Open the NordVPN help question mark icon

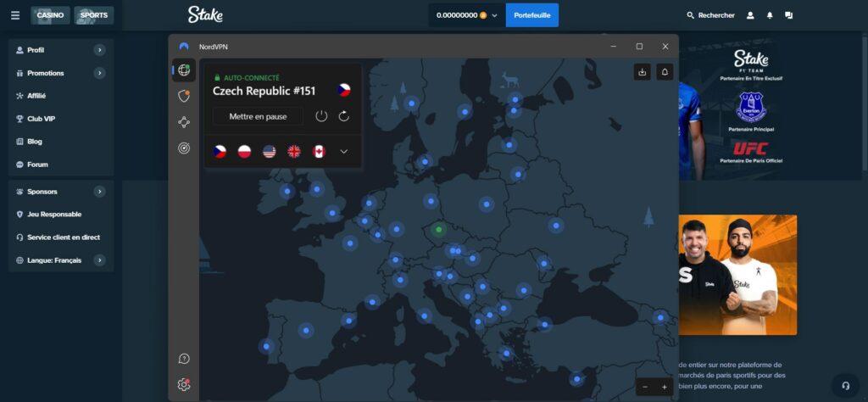(184, 359)
